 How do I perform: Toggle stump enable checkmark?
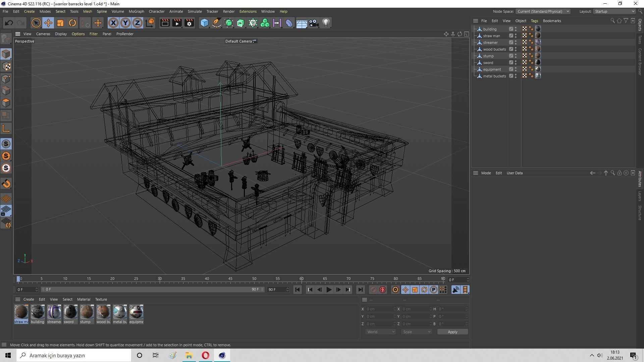pyautogui.click(x=511, y=56)
